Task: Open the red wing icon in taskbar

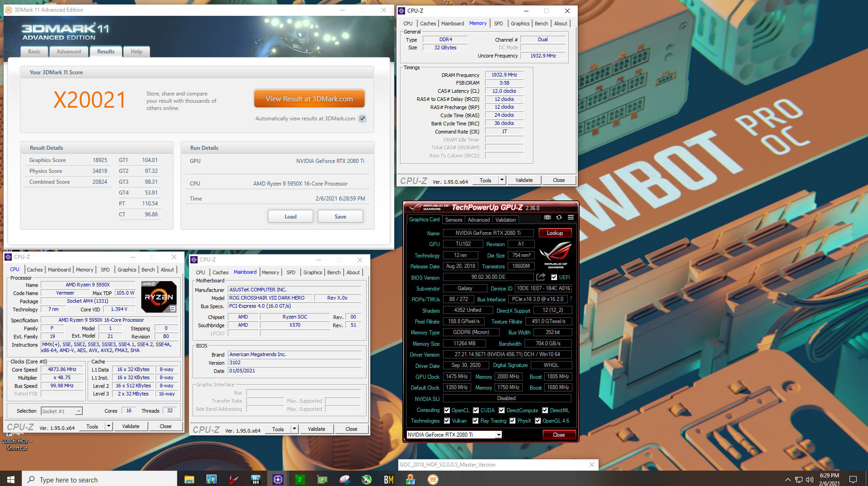Action: (x=233, y=479)
